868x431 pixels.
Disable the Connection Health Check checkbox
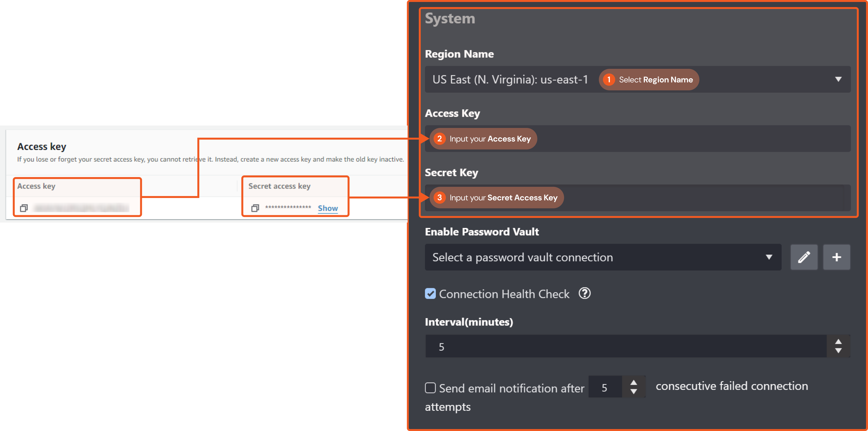430,294
